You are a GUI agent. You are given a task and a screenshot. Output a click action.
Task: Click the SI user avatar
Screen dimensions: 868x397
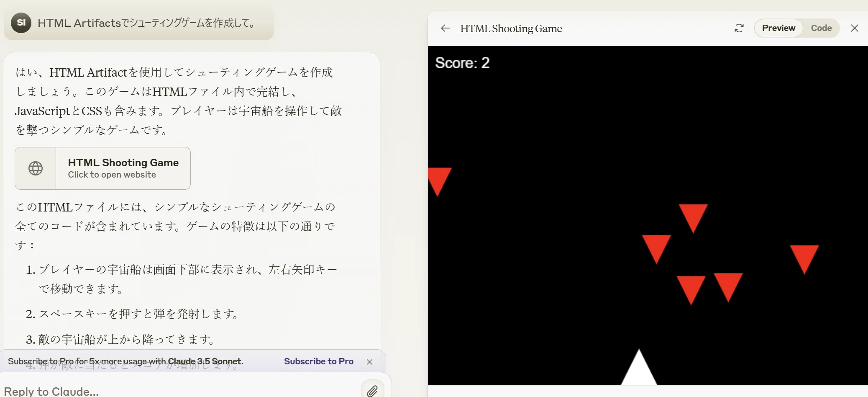[x=21, y=23]
